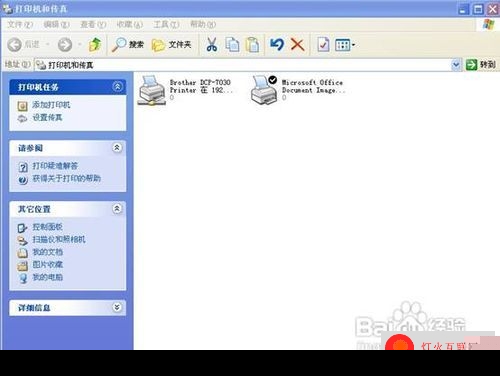The height and width of the screenshot is (376, 500).
Task: Click the red Delete X icon
Action: [x=297, y=44]
